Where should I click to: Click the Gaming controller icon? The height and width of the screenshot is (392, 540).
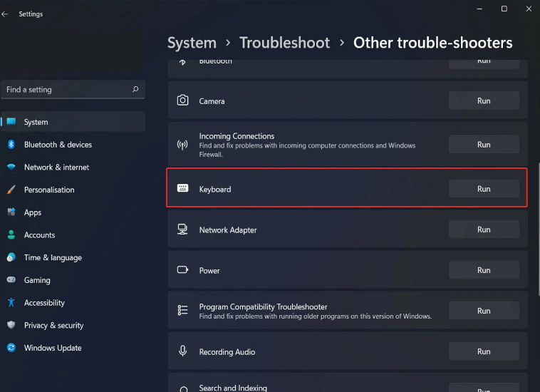pos(11,279)
